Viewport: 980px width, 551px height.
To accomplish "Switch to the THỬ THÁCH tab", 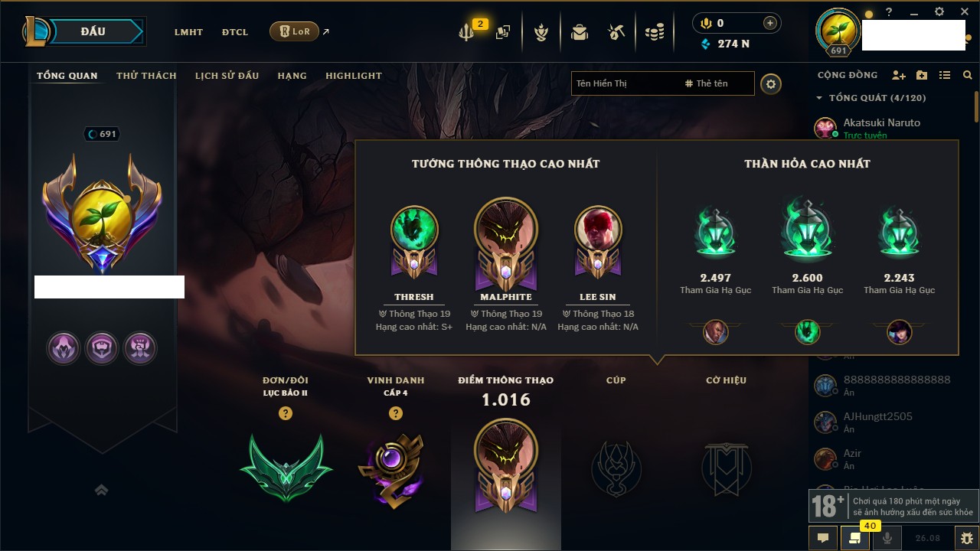I will (x=146, y=76).
